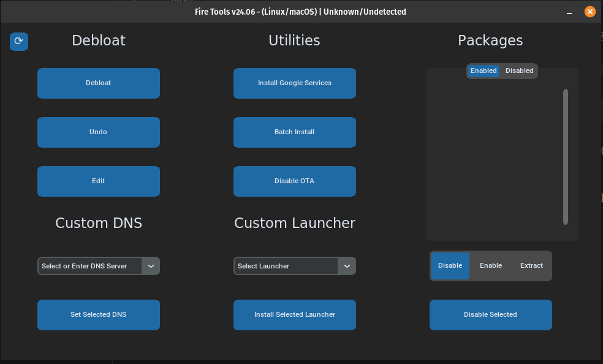603x364 pixels.
Task: Expand the DNS server dropdown arrow
Action: point(151,266)
